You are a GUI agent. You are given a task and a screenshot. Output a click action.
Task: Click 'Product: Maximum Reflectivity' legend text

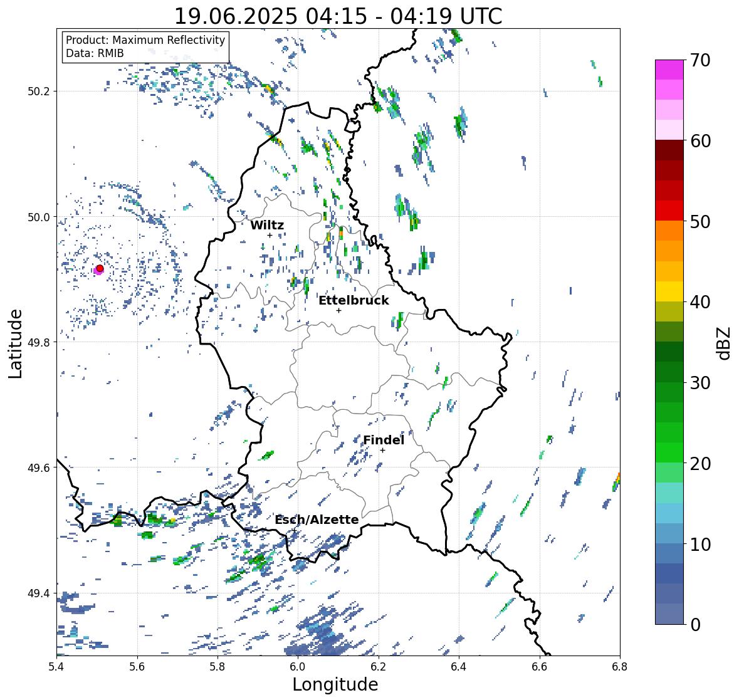[x=145, y=40]
